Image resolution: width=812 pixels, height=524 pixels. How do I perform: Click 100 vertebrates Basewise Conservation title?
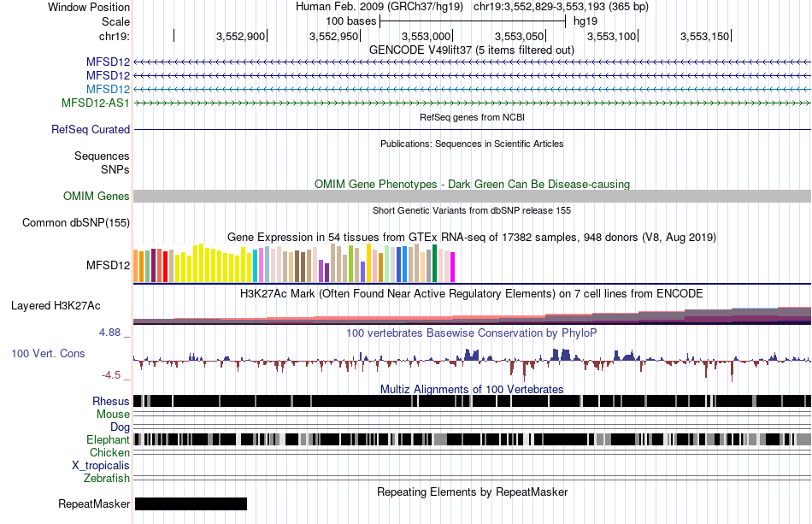click(472, 333)
